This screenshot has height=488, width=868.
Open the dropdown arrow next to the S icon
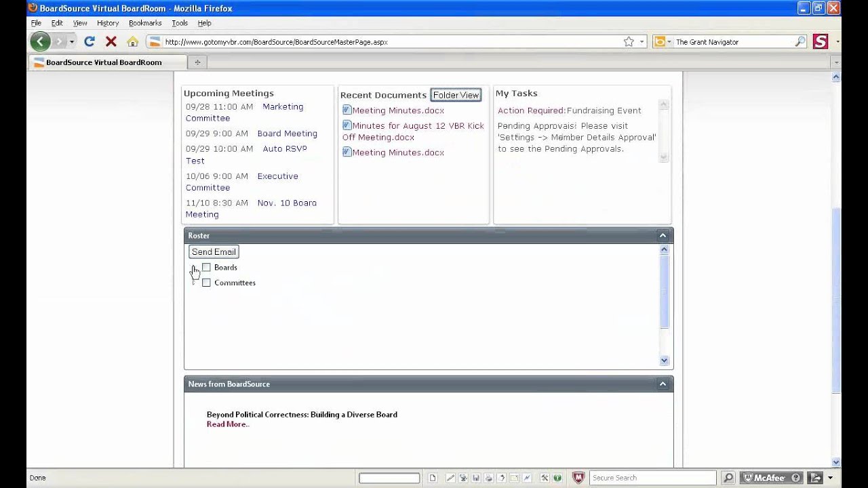click(837, 42)
